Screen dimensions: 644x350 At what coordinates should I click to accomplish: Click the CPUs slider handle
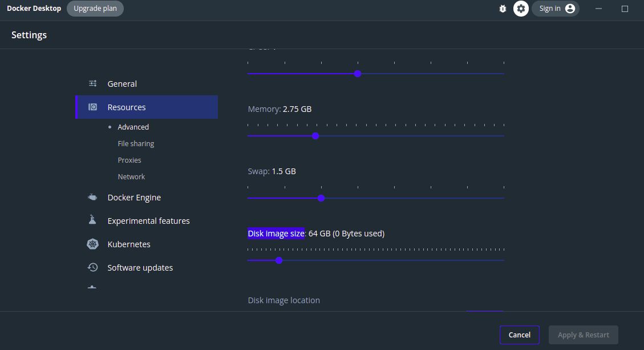(x=357, y=74)
